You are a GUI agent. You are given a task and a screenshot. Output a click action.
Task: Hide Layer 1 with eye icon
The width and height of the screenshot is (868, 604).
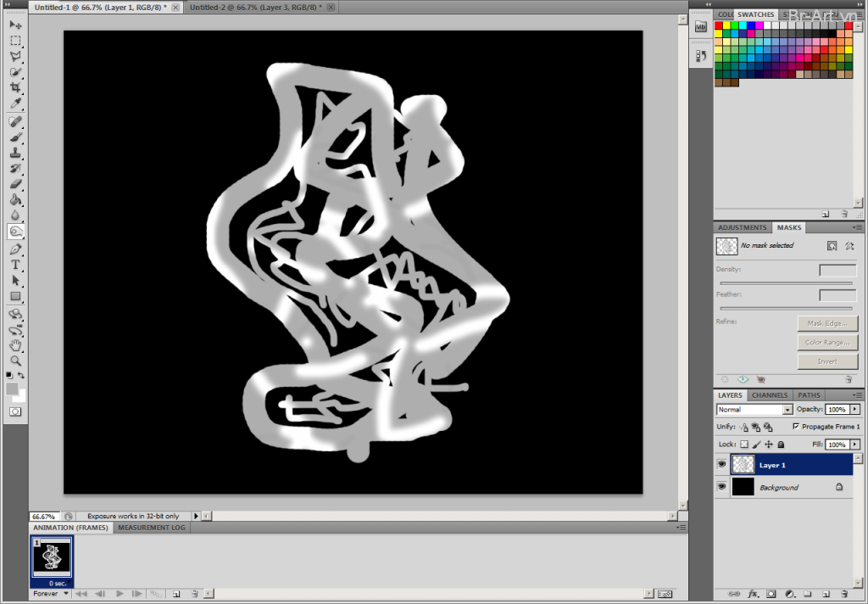tap(721, 465)
